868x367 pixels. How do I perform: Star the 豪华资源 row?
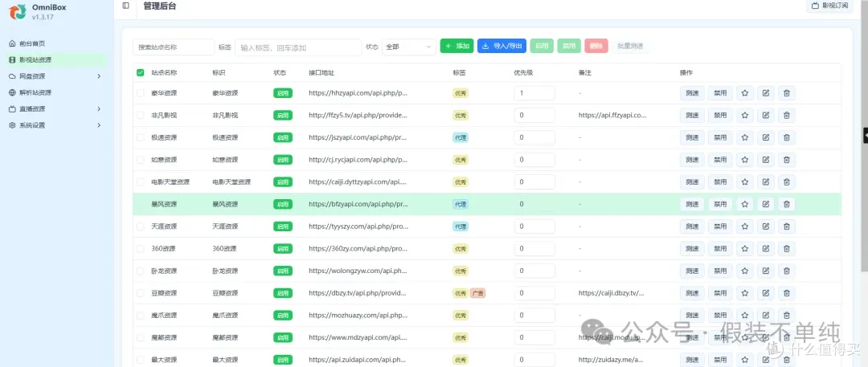click(x=744, y=93)
